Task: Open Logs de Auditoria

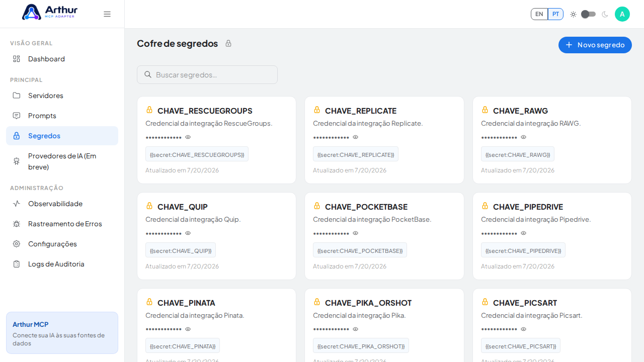Action: click(x=62, y=264)
